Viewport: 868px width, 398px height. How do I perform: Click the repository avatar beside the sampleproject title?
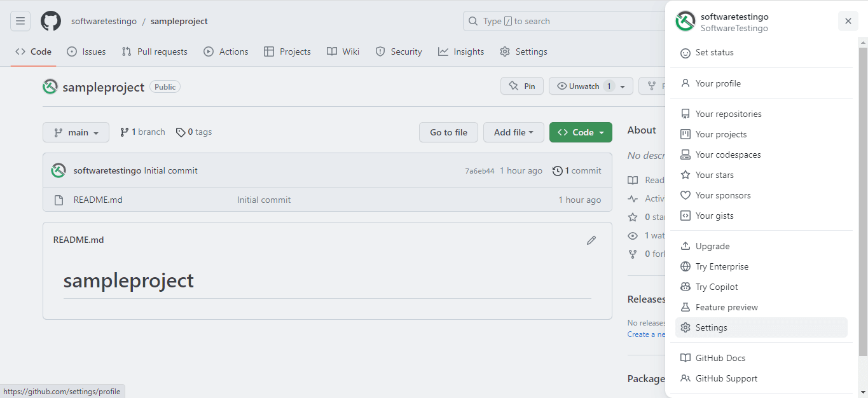coord(50,86)
